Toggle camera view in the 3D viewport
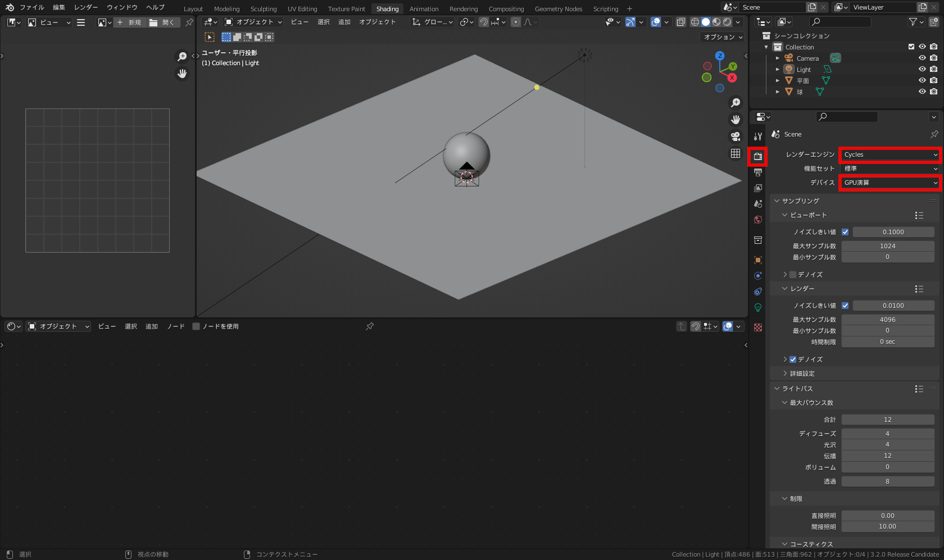The height and width of the screenshot is (560, 944). coord(736,136)
